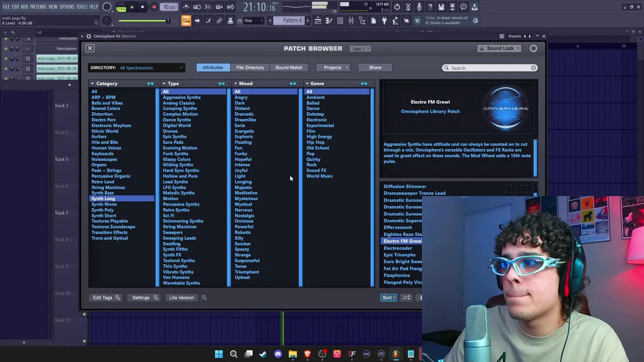Open the shopping cart content library icon
Viewport: 644px width, 362px height.
[418, 21]
